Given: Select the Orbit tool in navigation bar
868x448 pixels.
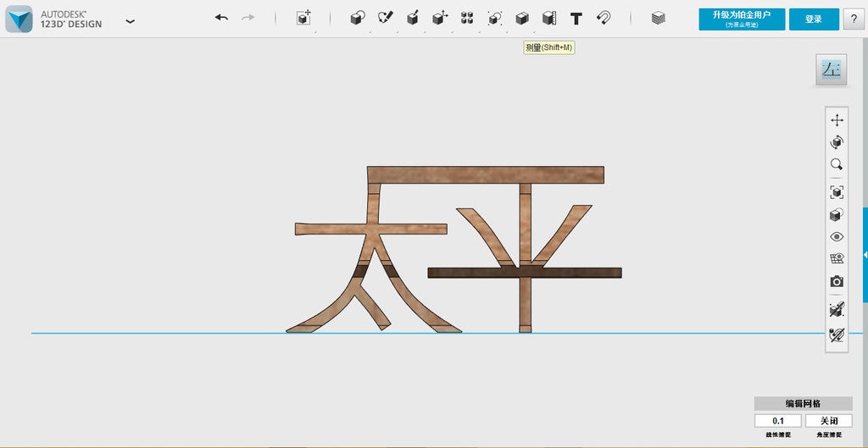Looking at the screenshot, I should point(837,142).
